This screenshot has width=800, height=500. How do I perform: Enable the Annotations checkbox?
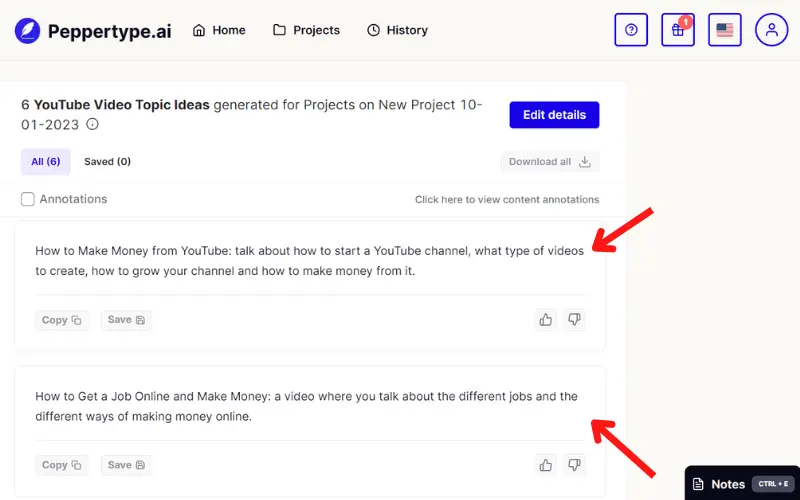click(28, 199)
